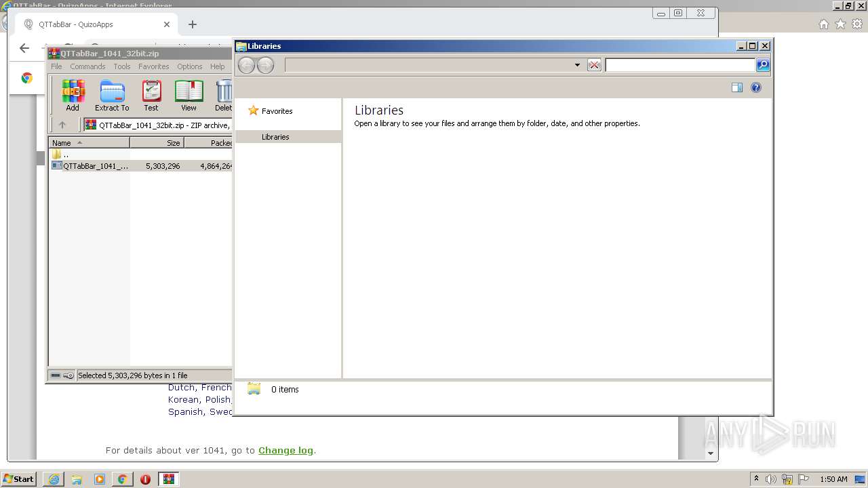Select the QTTabBar_1041 file in archive
868x488 pixels.
[90, 165]
